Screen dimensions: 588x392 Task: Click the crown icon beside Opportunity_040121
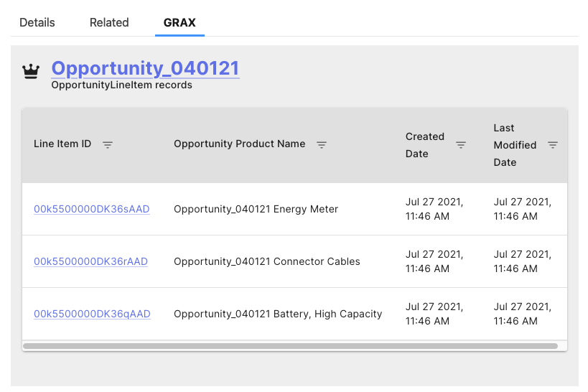[31, 71]
